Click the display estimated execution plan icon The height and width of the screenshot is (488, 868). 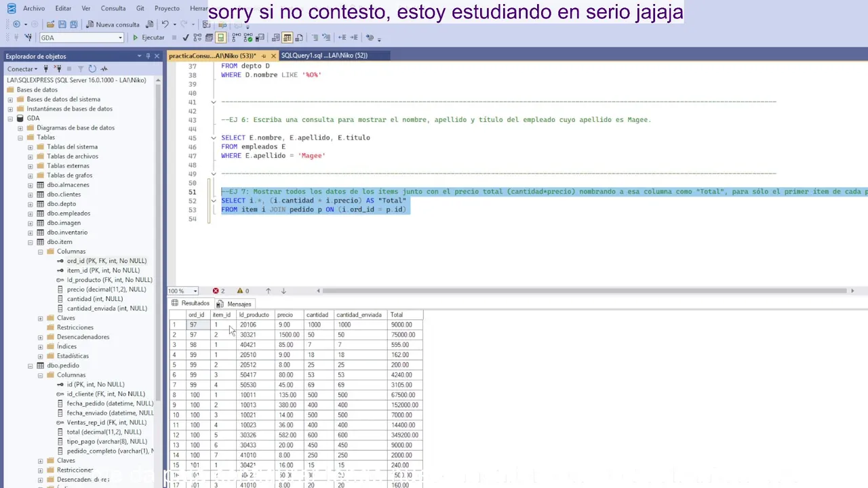[x=197, y=38]
